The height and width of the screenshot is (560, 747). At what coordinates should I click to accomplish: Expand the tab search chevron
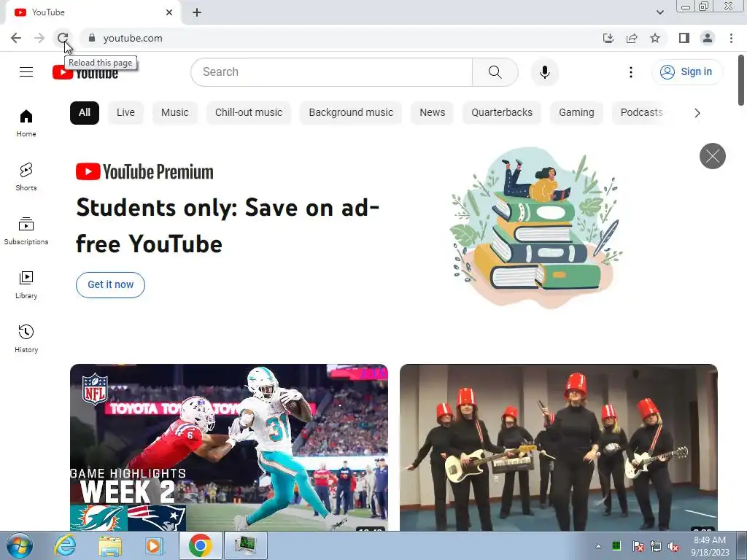click(659, 12)
